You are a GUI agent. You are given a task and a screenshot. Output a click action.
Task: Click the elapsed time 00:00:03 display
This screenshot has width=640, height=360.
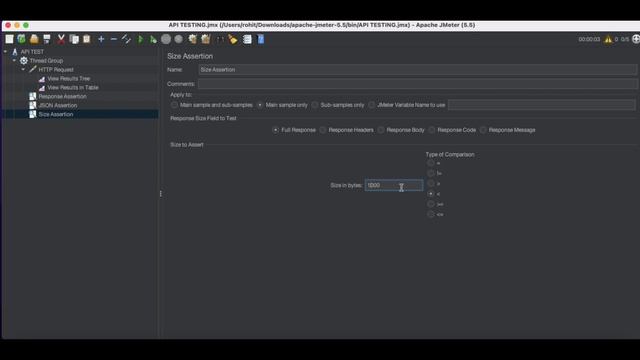pos(589,39)
